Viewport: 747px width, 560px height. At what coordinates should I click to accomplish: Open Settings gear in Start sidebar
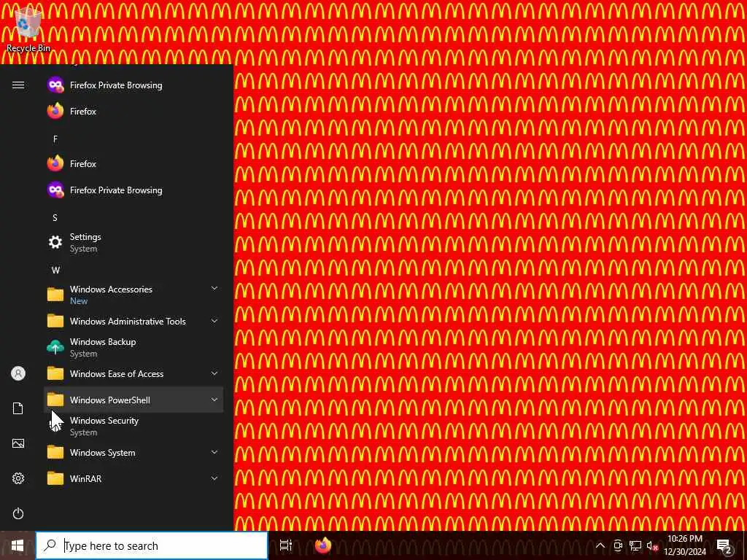(x=18, y=478)
